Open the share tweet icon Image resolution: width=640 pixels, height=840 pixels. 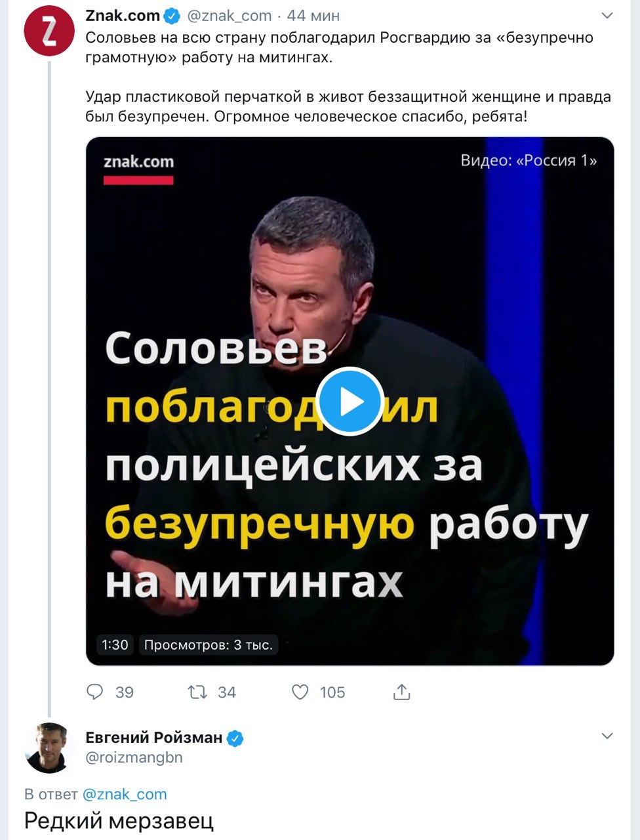(x=401, y=692)
